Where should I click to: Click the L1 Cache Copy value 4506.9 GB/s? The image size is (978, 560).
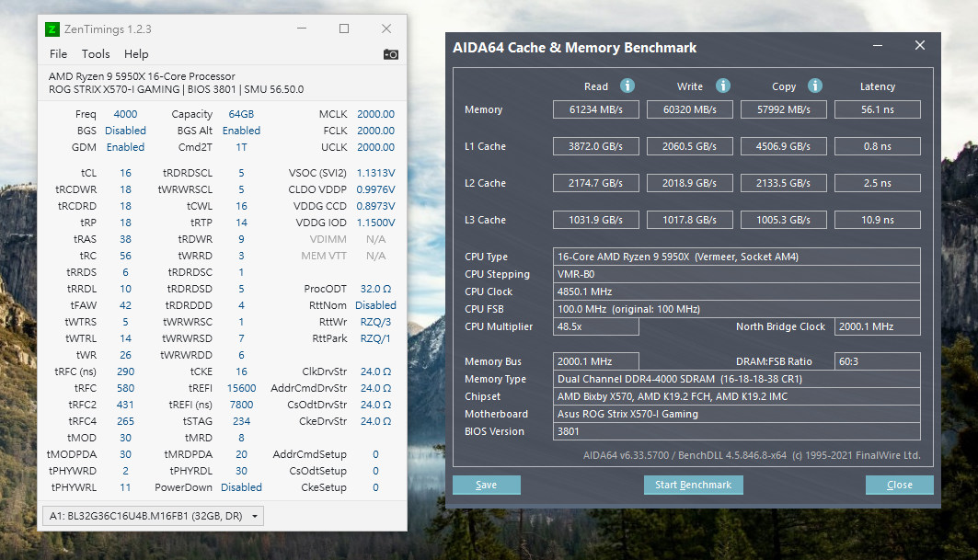pyautogui.click(x=783, y=146)
